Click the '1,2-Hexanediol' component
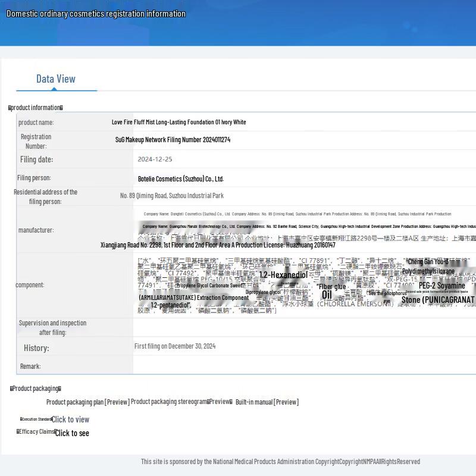Viewport: 476px width, 476px height. [x=283, y=275]
